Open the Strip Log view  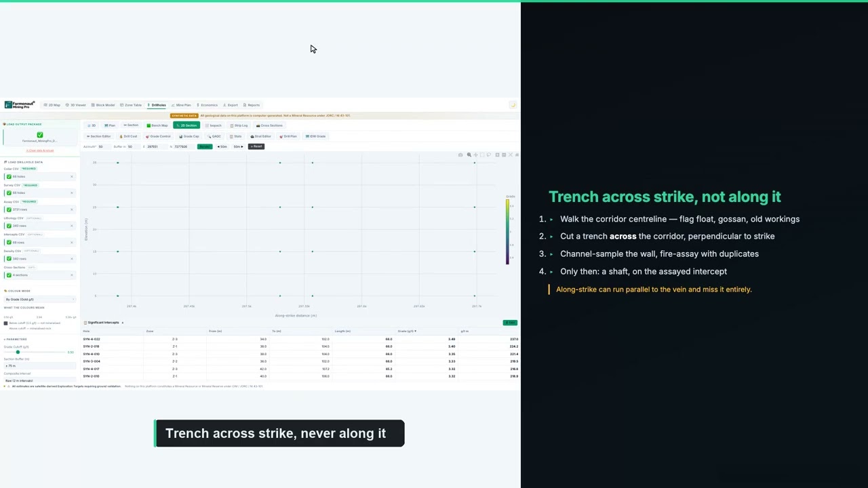coord(239,125)
